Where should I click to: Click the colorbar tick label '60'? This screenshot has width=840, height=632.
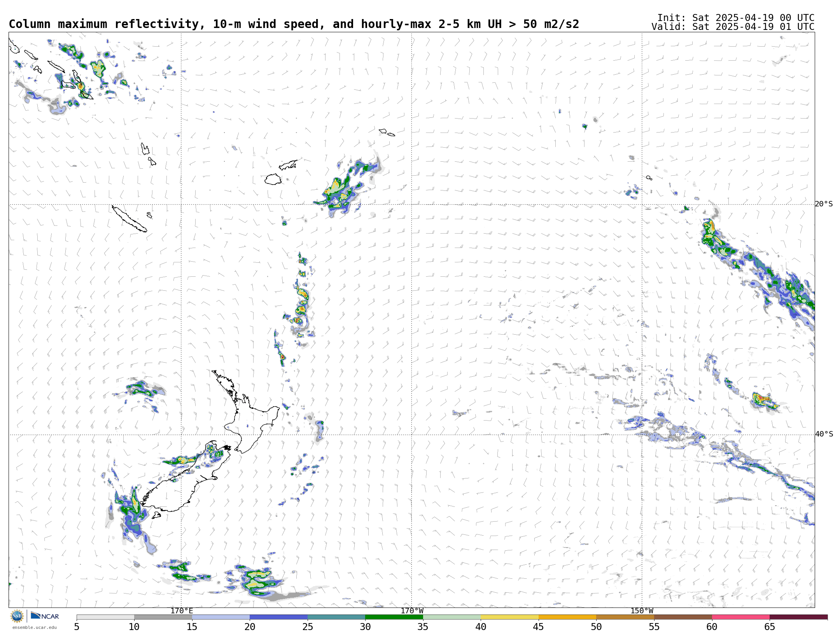coord(712,627)
